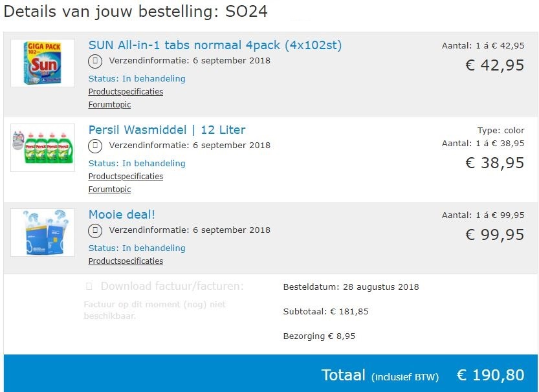The width and height of the screenshot is (539, 392).
Task: Click shipping icon beside SUN tabs Verzendinformatie
Action: click(95, 61)
